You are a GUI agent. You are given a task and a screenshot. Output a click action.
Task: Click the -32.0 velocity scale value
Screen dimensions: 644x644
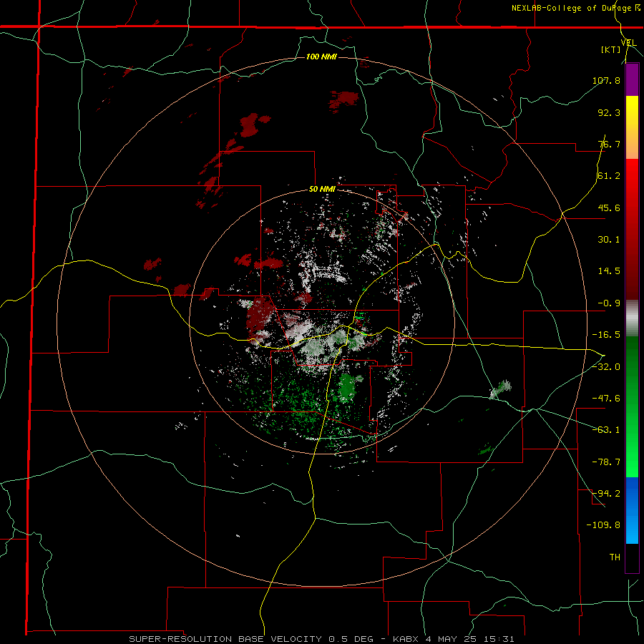(606, 367)
